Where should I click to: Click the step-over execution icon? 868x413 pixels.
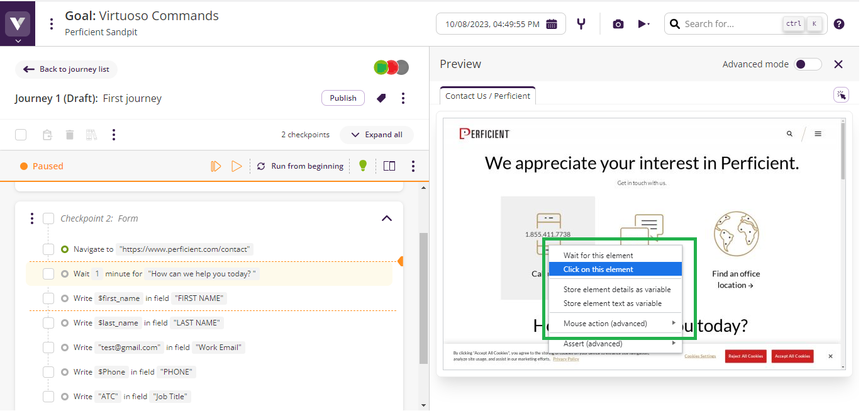point(216,166)
